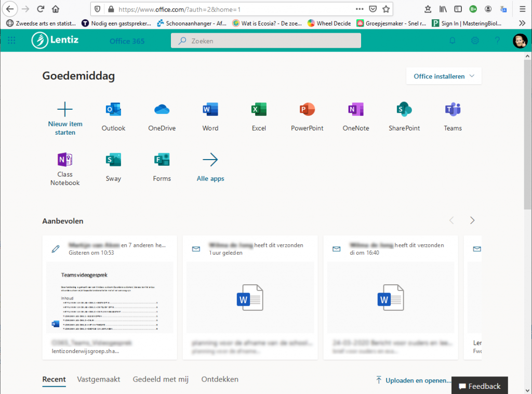Go to the browser home page
The width and height of the screenshot is (532, 394).
point(56,9)
